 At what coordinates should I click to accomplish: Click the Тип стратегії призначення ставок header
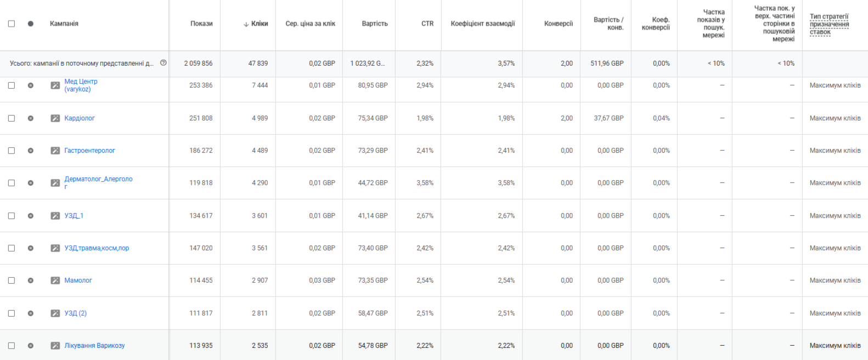coord(829,24)
